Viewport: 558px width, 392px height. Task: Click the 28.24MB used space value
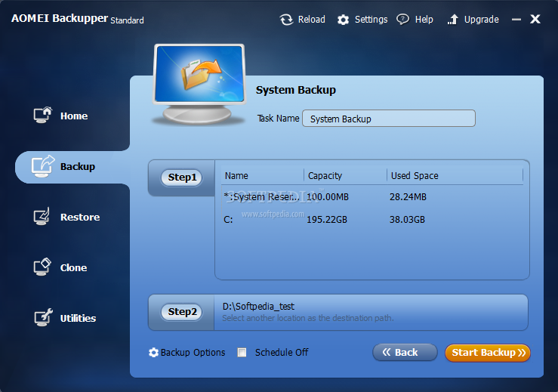click(408, 197)
